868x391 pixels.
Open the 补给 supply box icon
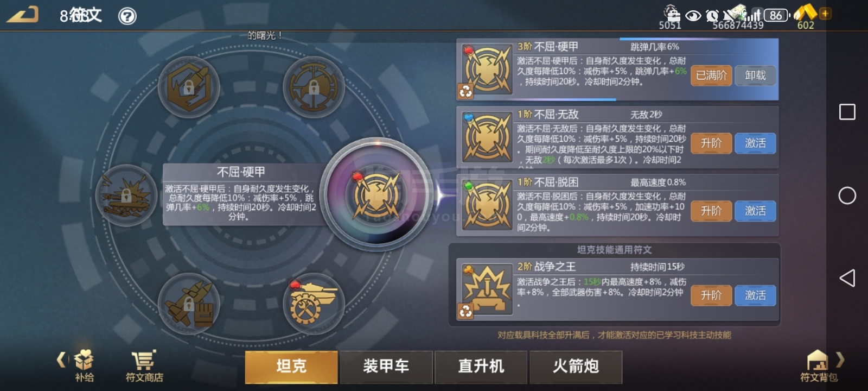coord(84,366)
